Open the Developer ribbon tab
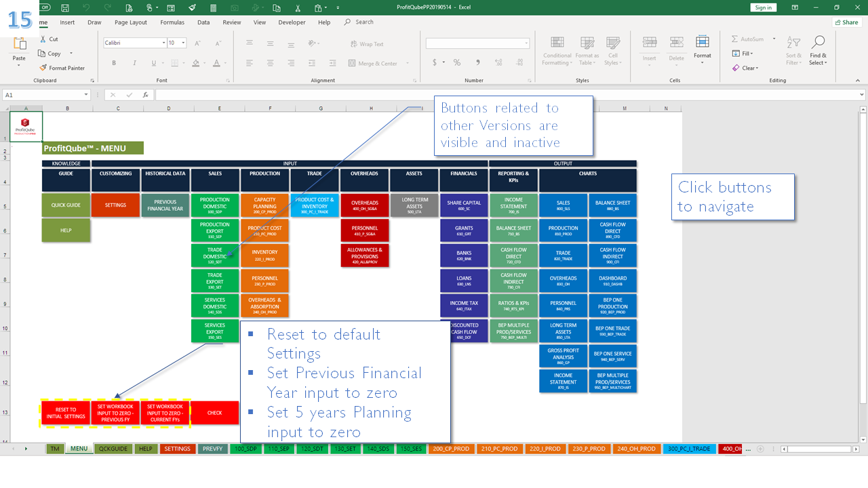 point(292,22)
